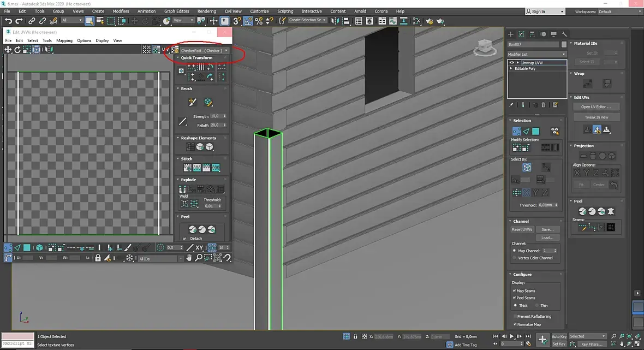The width and height of the screenshot is (644, 350).
Task: Click the Quick Peel icon in UV editor
Action: tap(192, 229)
